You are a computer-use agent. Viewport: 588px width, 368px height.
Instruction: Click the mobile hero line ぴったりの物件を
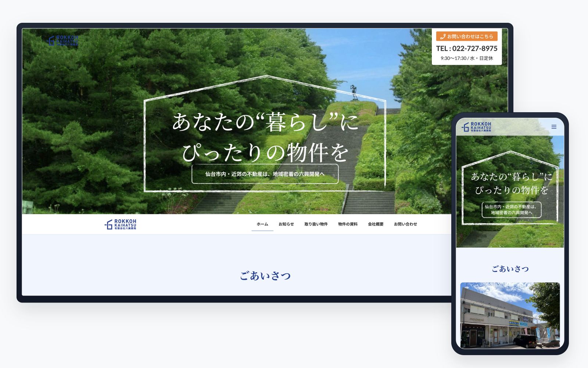512,190
